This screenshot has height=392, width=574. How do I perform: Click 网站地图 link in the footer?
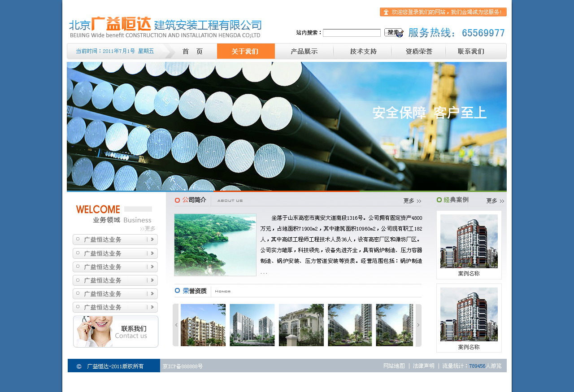point(394,366)
